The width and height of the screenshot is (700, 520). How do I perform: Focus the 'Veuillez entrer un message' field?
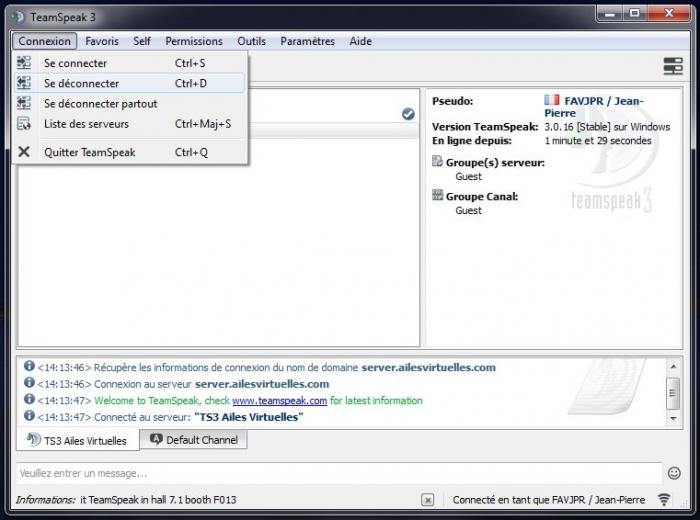[339, 473]
